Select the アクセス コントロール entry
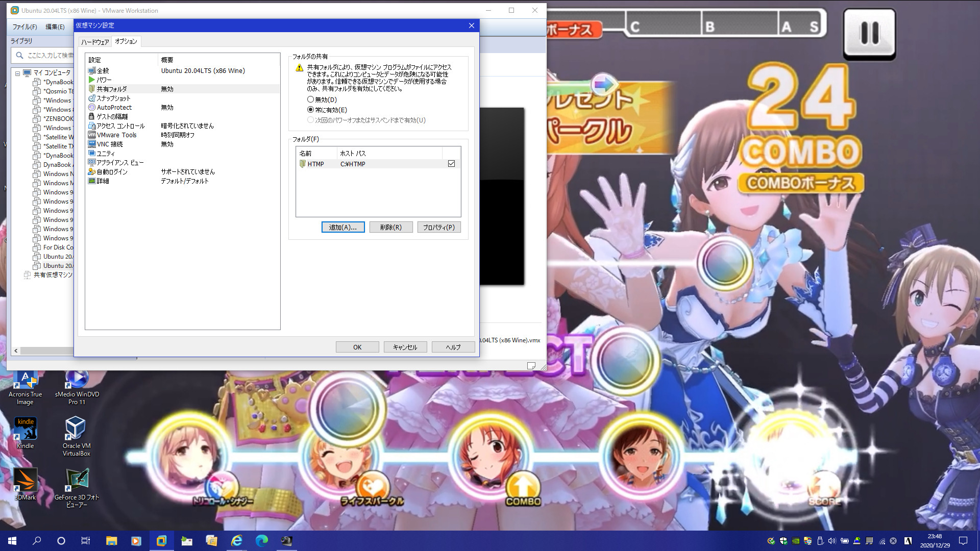Screen dimensions: 980x551 click(182, 126)
